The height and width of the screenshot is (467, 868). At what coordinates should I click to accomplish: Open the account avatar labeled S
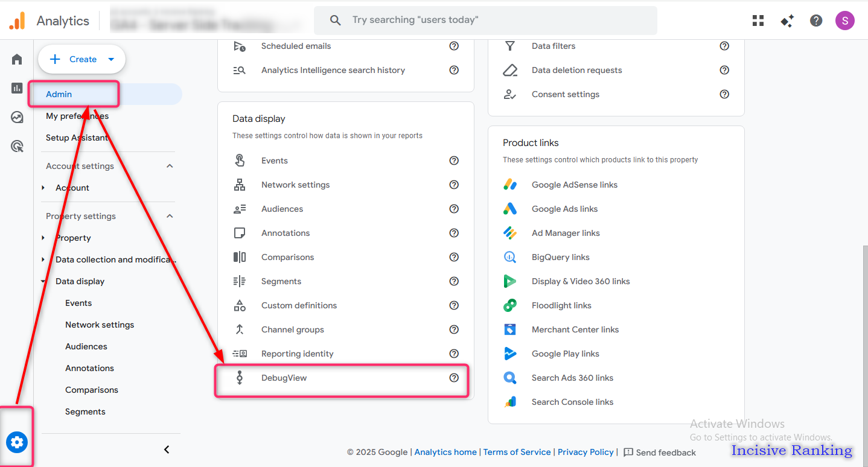coord(845,21)
